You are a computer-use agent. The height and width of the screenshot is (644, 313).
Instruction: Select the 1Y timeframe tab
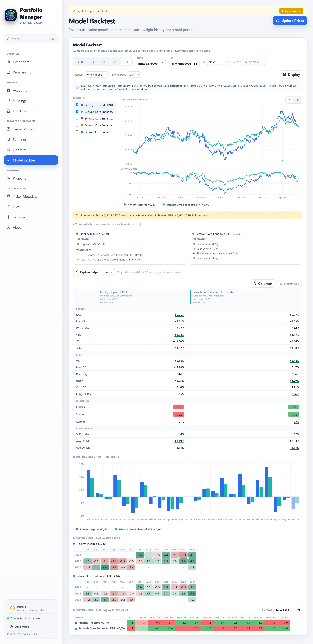tap(93, 62)
